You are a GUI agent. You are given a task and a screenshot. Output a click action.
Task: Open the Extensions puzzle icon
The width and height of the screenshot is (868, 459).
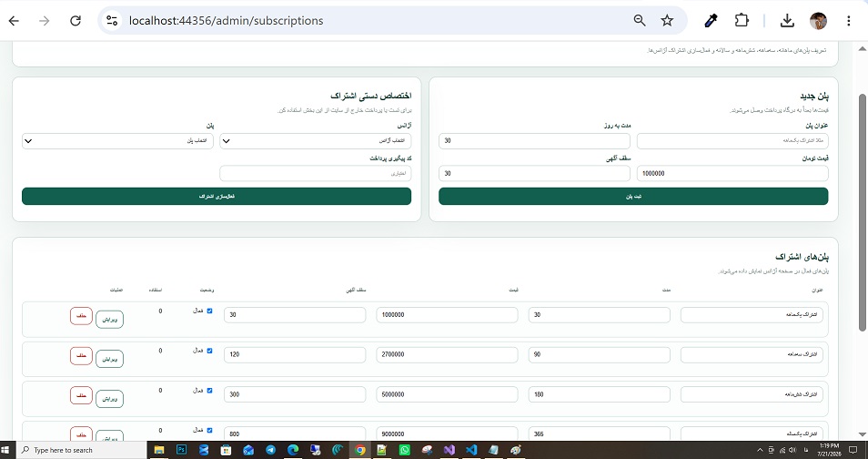[x=742, y=21]
